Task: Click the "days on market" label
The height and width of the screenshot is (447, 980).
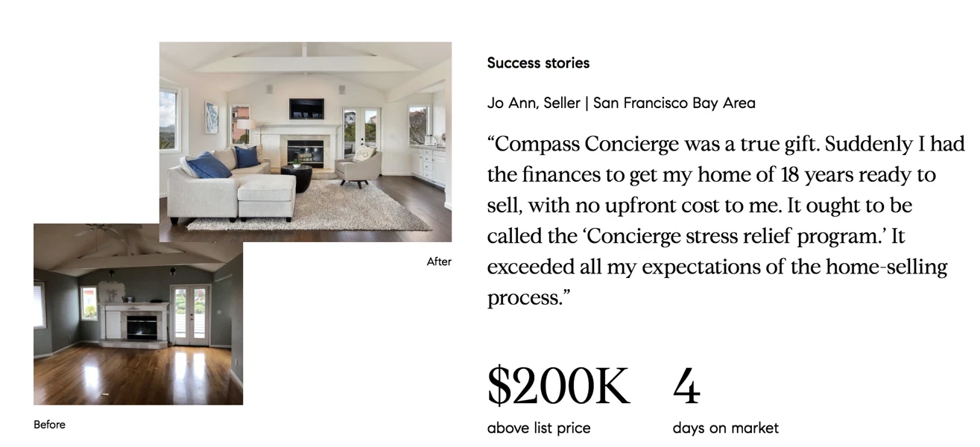Action: pyautogui.click(x=725, y=428)
